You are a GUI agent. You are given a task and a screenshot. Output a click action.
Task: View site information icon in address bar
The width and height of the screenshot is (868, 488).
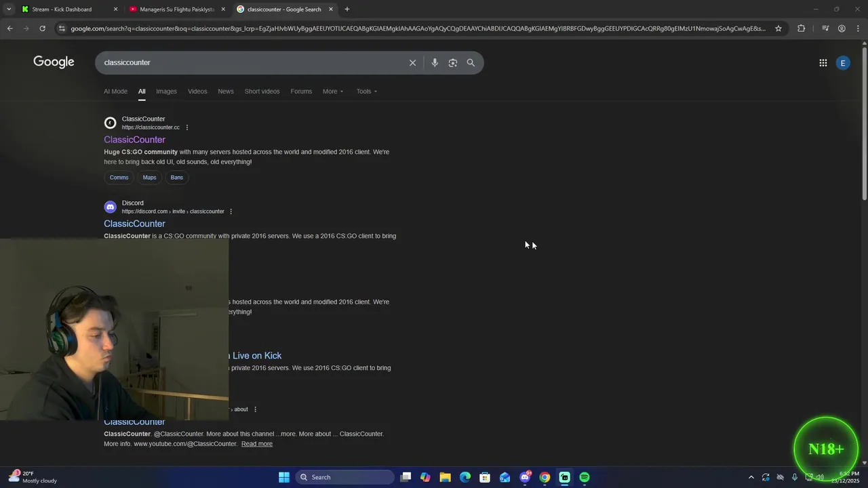[62, 28]
